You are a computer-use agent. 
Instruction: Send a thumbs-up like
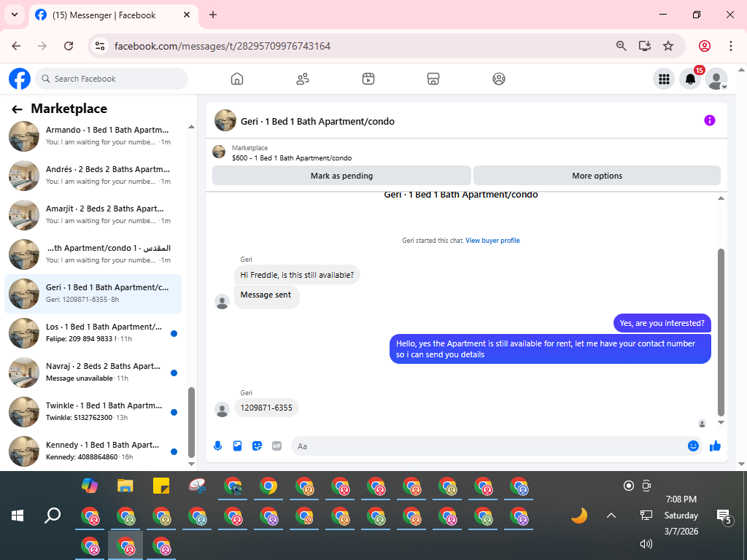click(715, 446)
